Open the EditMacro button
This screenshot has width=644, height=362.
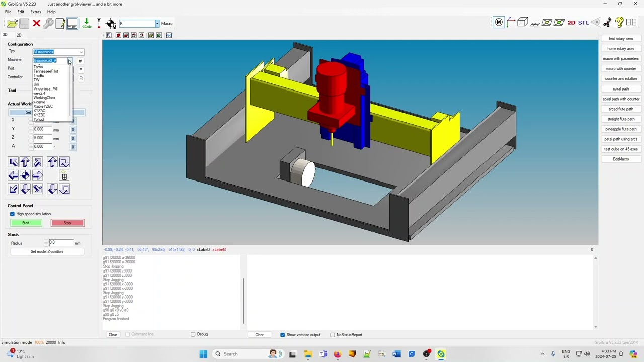coord(621,159)
